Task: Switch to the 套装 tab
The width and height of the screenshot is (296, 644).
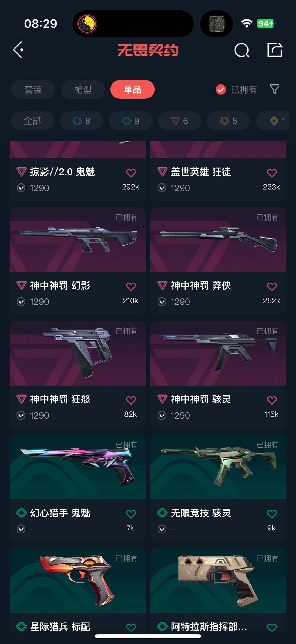Action: (x=33, y=89)
